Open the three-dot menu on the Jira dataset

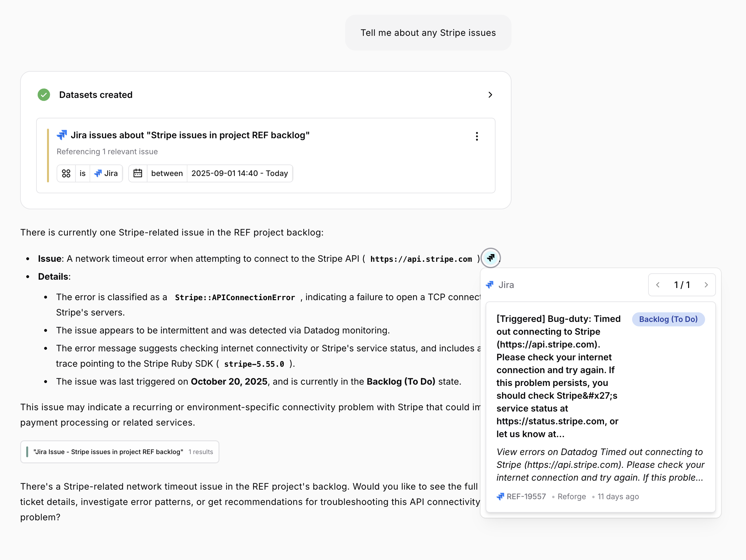pyautogui.click(x=477, y=136)
